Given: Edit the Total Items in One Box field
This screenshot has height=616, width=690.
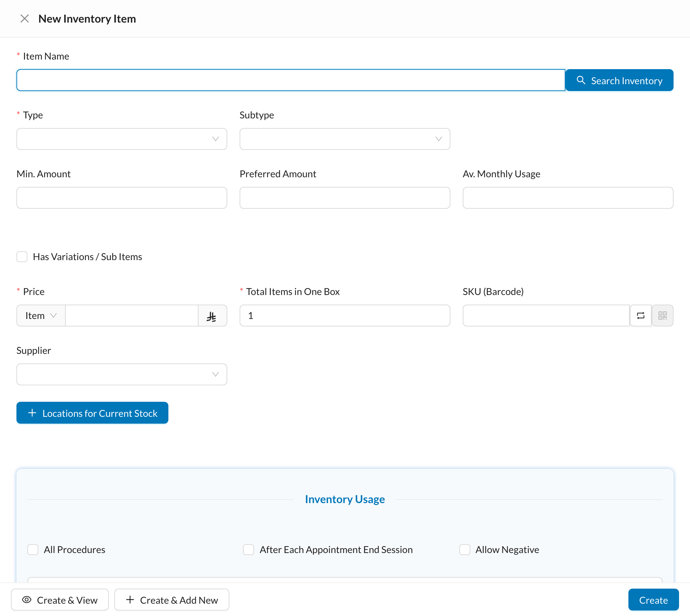Looking at the screenshot, I should tap(345, 316).
